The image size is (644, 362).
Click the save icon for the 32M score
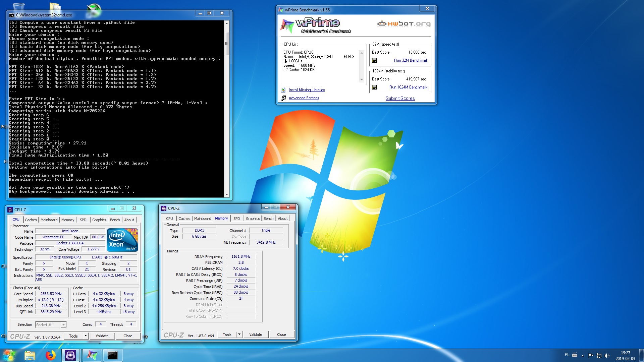click(x=374, y=60)
